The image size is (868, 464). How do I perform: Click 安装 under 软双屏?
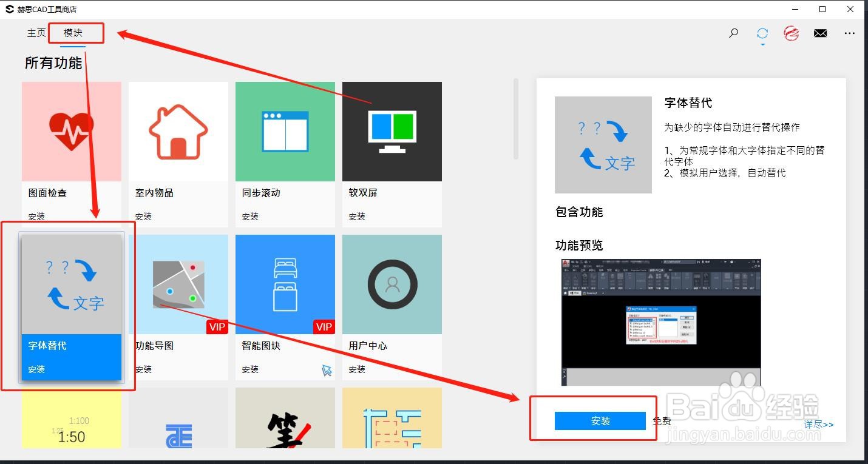coord(357,217)
